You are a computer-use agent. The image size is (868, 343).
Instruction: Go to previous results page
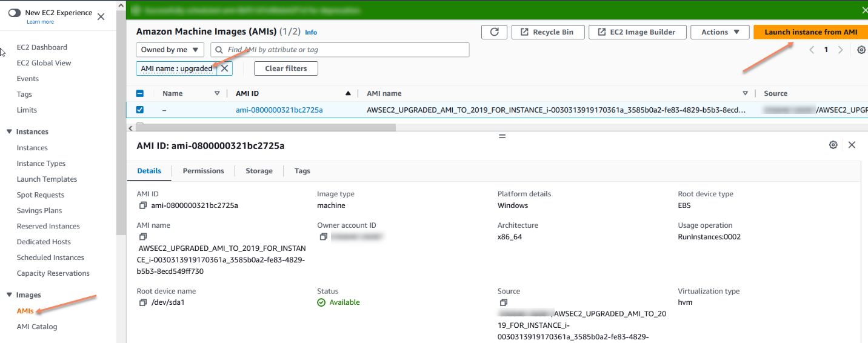[812, 50]
